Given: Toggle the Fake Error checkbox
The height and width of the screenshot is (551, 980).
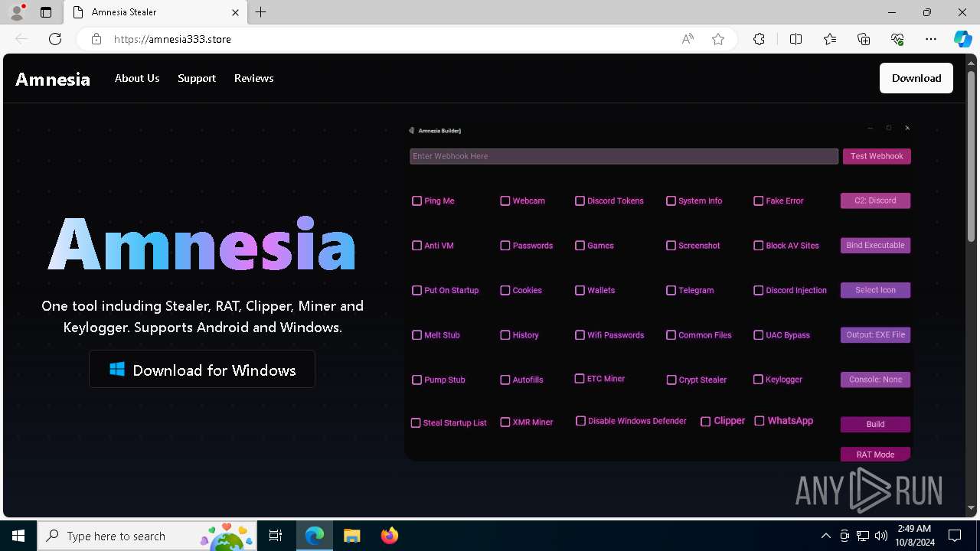Looking at the screenshot, I should (759, 201).
